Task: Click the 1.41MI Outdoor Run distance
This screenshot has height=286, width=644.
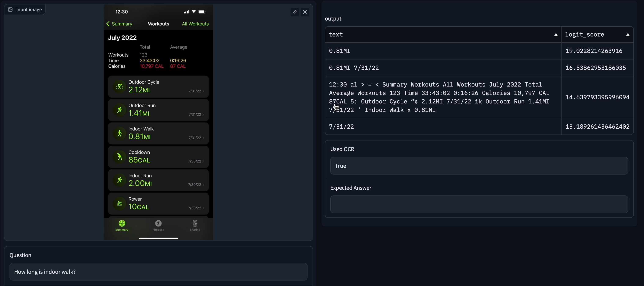Action: (x=139, y=113)
